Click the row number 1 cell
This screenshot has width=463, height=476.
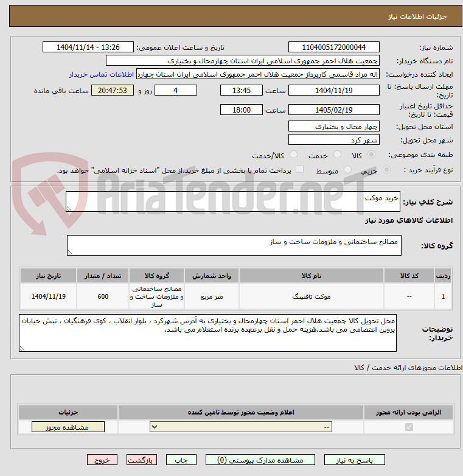443,296
